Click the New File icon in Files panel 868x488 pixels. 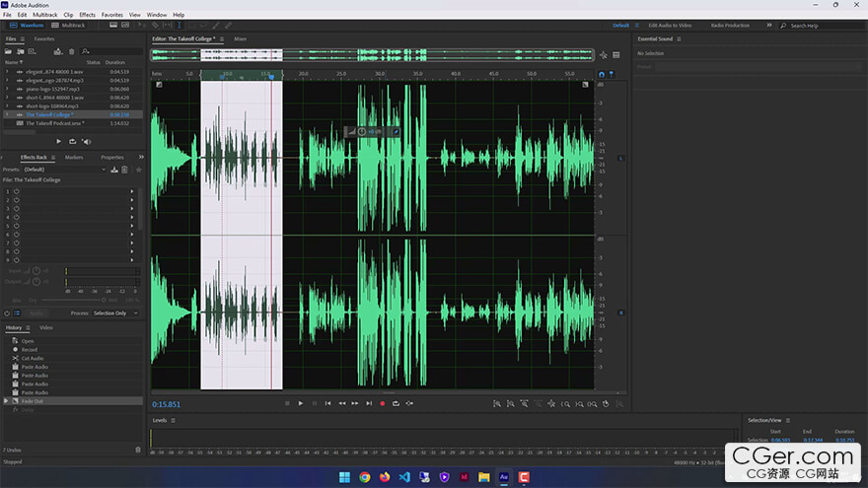point(33,51)
